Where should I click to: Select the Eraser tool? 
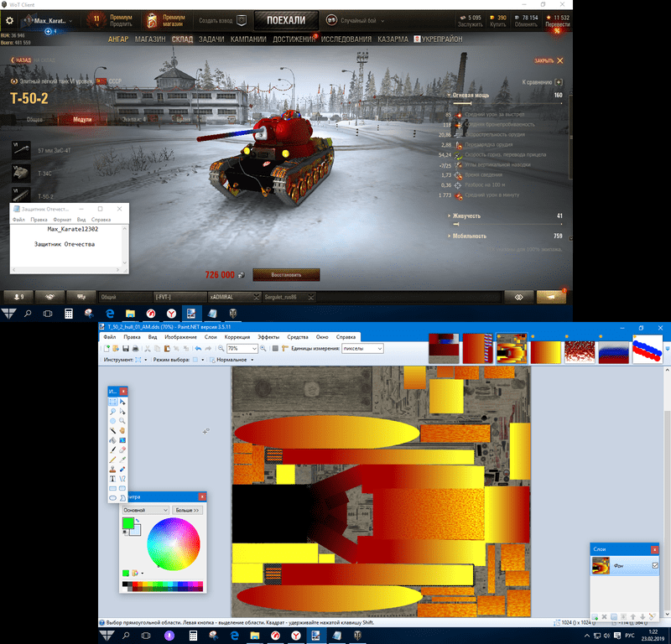[x=122, y=449]
